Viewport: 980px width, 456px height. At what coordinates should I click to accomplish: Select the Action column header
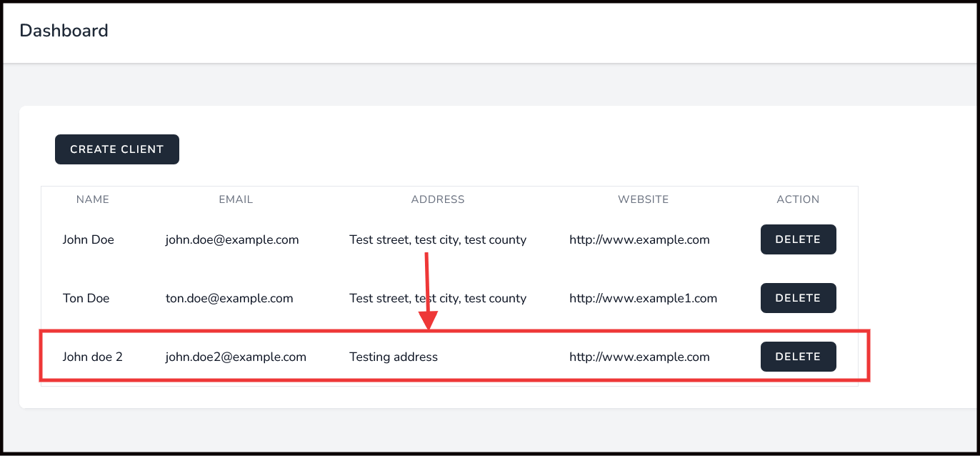point(798,199)
